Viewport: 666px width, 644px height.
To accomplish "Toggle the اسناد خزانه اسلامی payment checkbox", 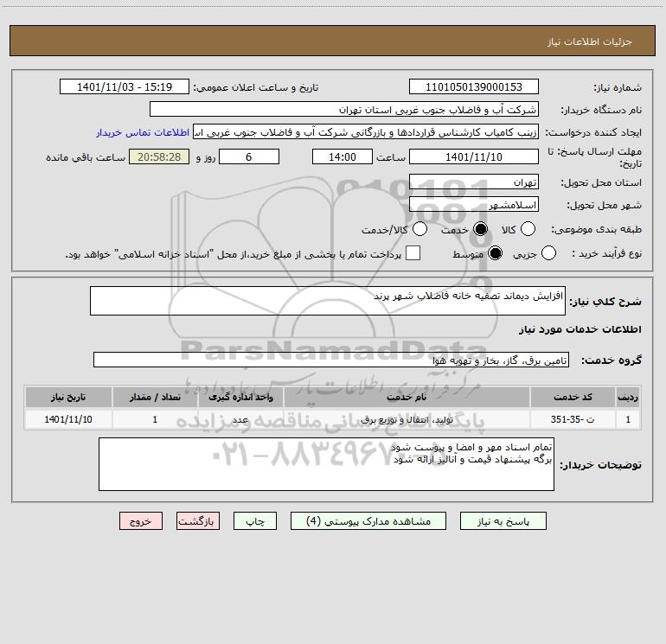I will pos(413,253).
